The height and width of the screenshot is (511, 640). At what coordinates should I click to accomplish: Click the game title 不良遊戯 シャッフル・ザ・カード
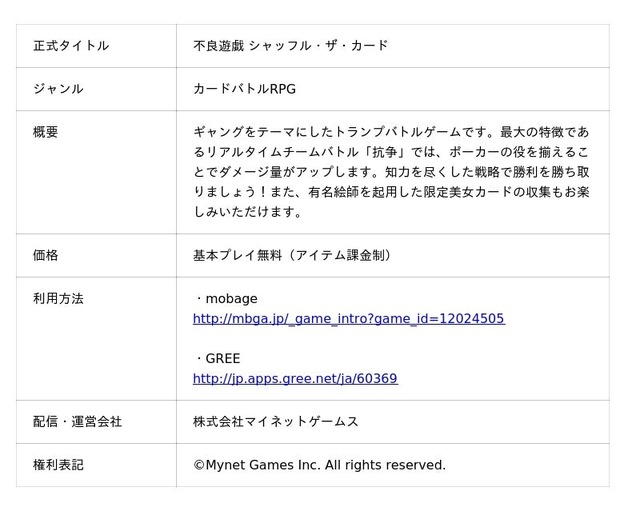pos(290,46)
